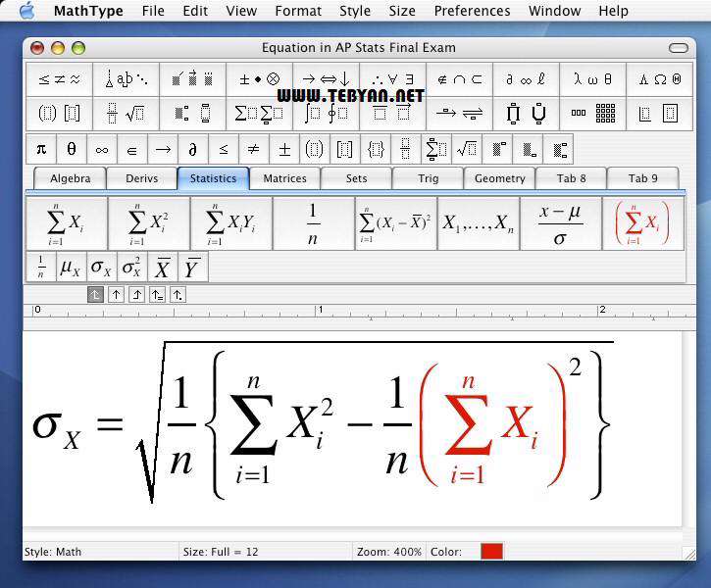Screen dimensions: 711x588
Task: Toggle the toolbar pill button in title bar
Action: click(x=679, y=48)
